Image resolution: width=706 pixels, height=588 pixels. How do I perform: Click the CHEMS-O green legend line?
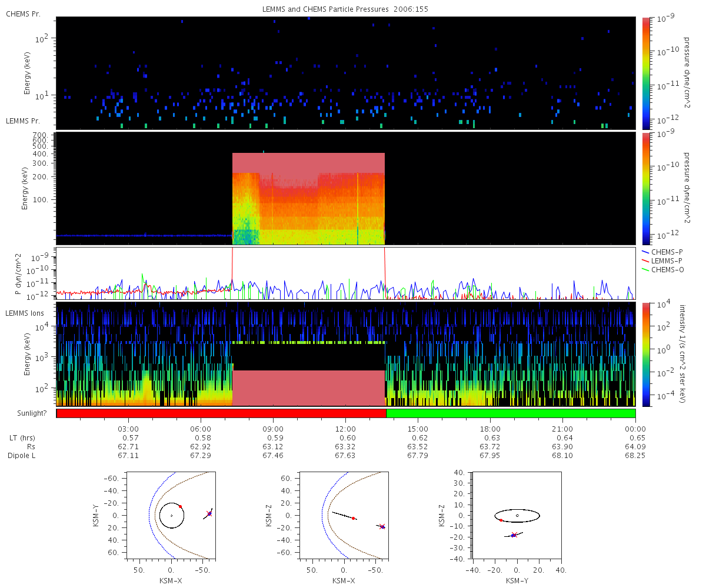[645, 269]
